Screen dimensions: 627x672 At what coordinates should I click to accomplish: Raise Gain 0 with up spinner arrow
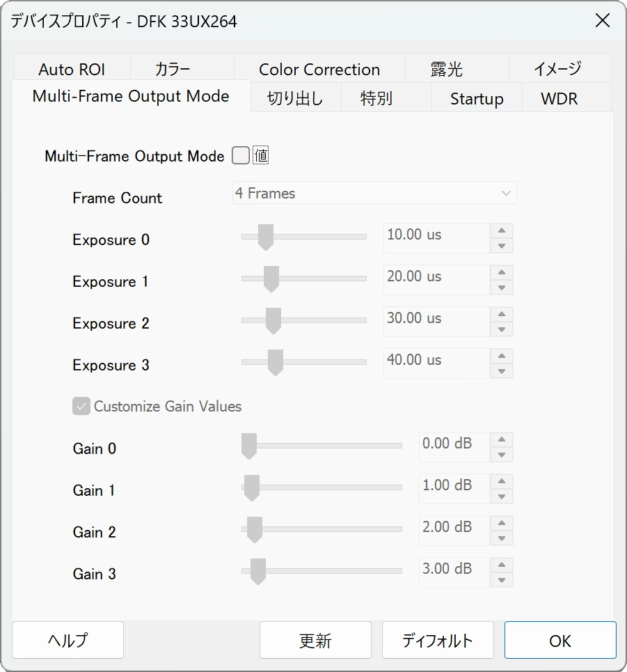click(x=501, y=440)
